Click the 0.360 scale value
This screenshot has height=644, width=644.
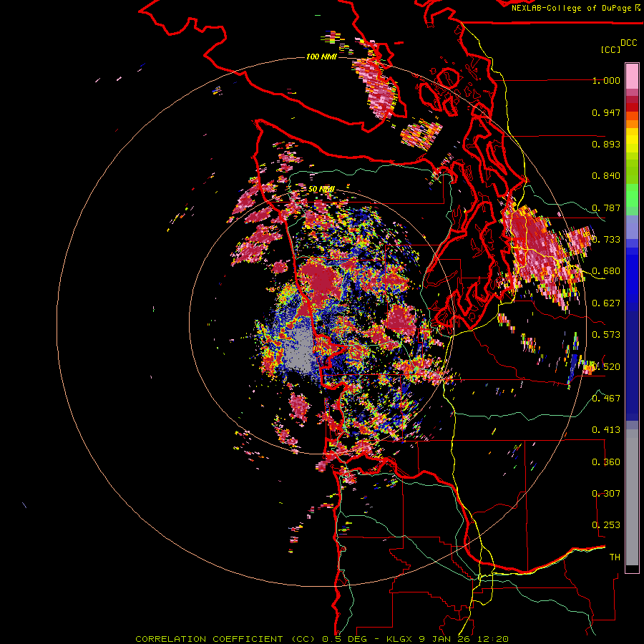pos(606,462)
